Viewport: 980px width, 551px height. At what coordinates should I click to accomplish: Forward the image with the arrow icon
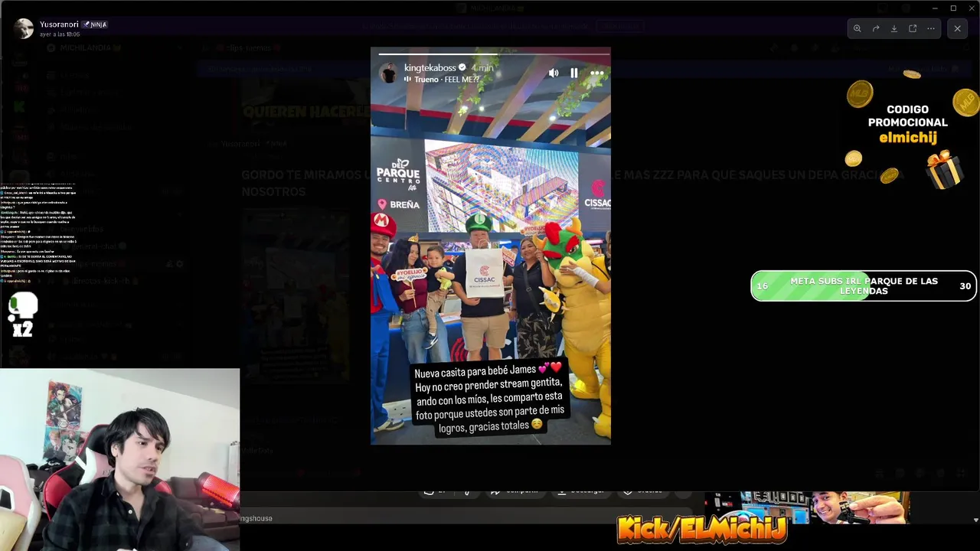pyautogui.click(x=876, y=29)
